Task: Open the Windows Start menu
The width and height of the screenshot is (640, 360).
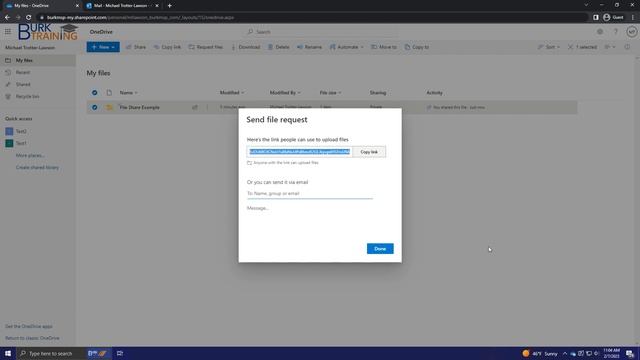Action: coord(8,353)
